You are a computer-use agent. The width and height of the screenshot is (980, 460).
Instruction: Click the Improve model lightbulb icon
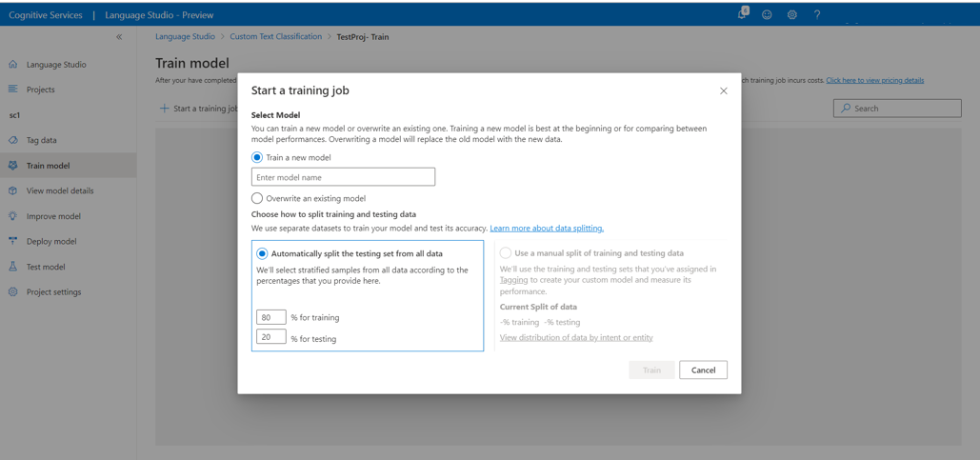13,215
